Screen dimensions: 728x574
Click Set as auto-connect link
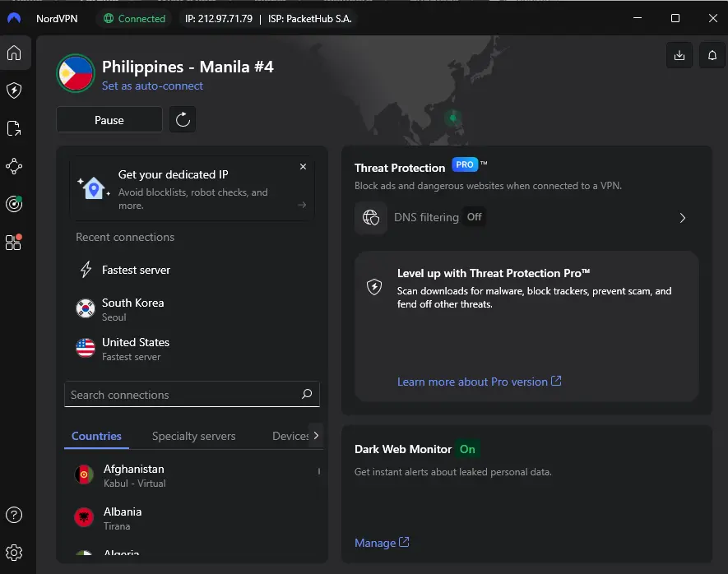pos(152,86)
